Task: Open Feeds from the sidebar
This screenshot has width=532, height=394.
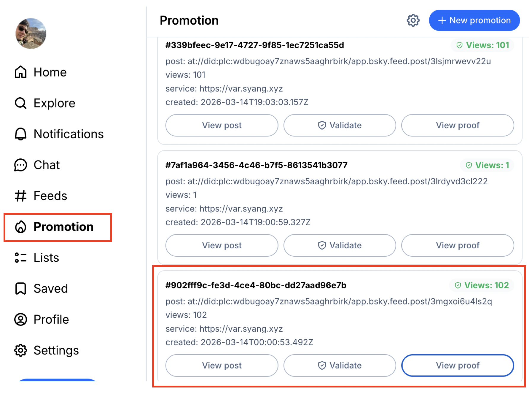Action: point(50,196)
